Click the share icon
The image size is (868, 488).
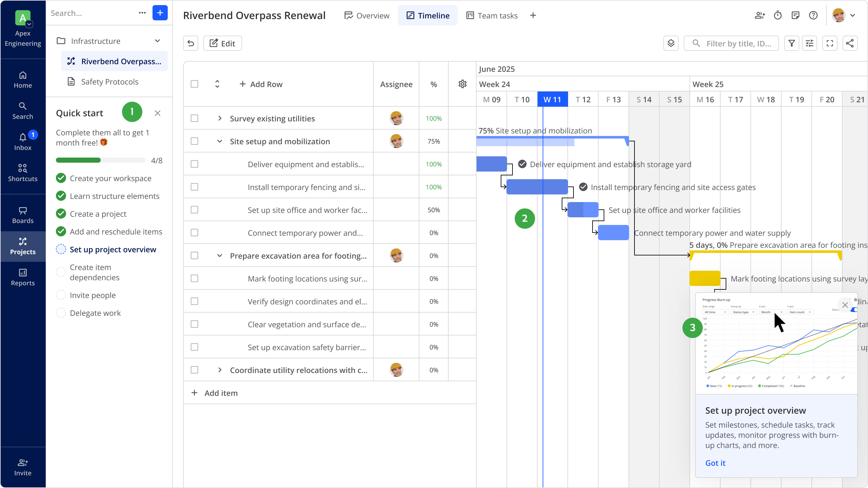click(x=850, y=43)
